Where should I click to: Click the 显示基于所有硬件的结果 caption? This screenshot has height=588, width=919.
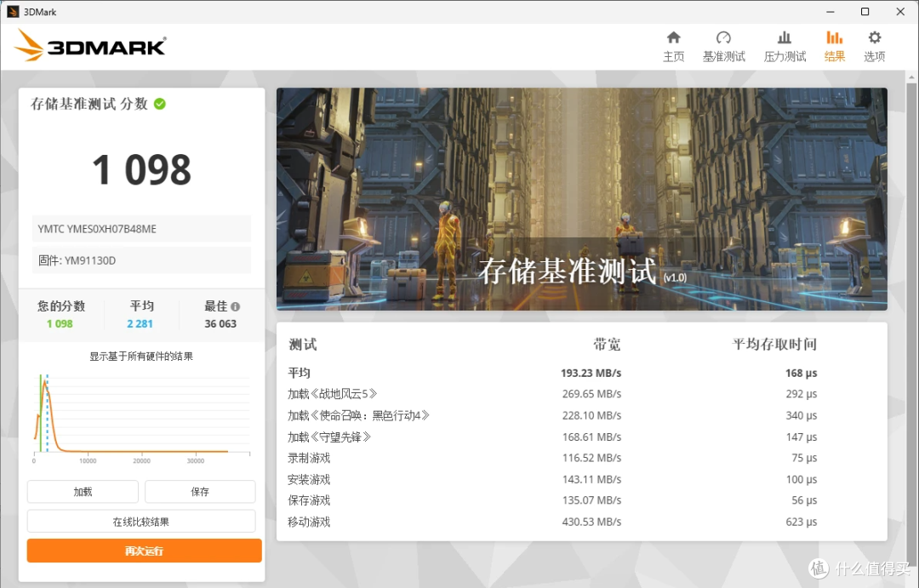(141, 357)
